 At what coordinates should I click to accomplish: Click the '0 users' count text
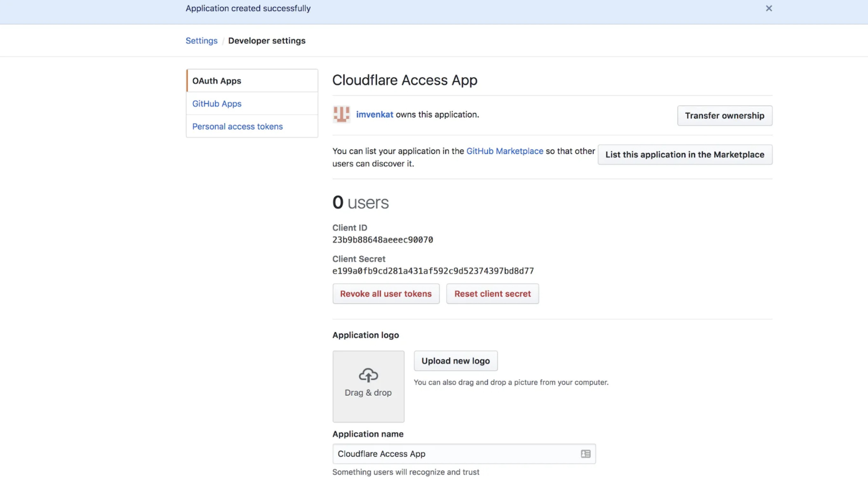click(x=361, y=202)
